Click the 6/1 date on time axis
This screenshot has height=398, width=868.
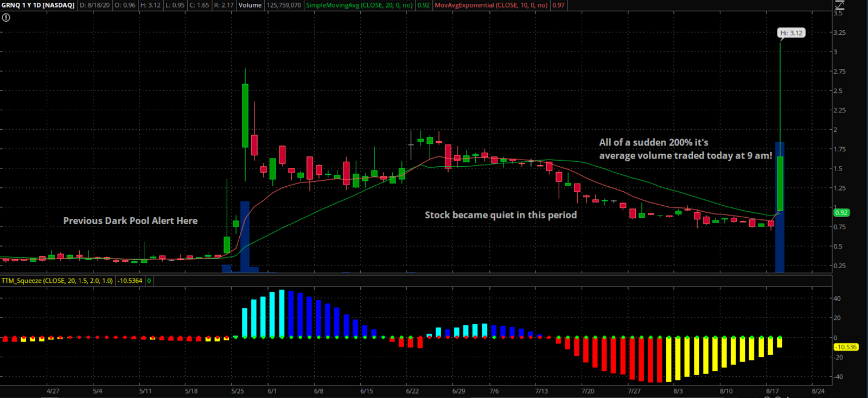272,391
